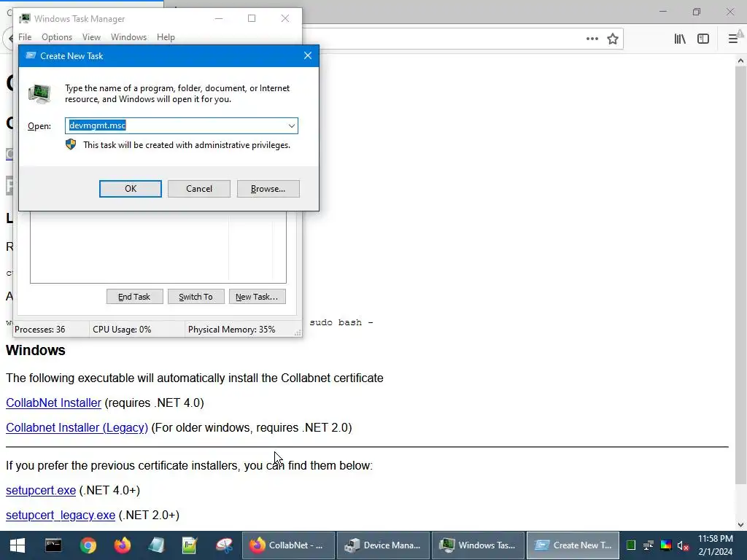Open the Firefox hamburger menu
747x560 pixels.
coord(733,39)
